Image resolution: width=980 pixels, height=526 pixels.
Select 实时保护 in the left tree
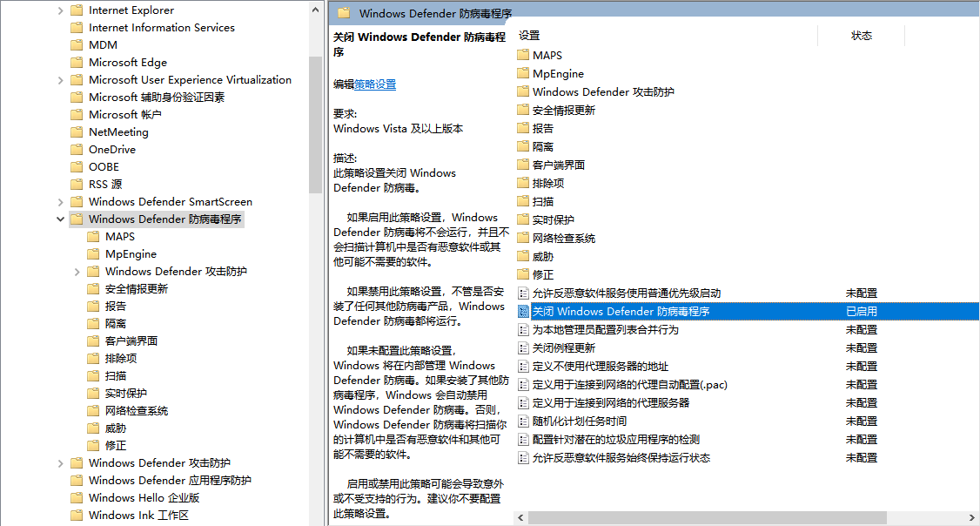pos(125,394)
